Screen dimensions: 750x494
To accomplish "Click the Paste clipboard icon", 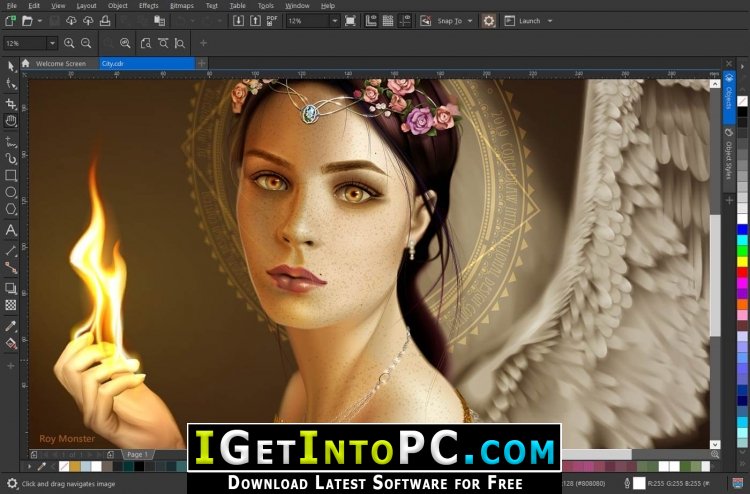I will pos(160,21).
